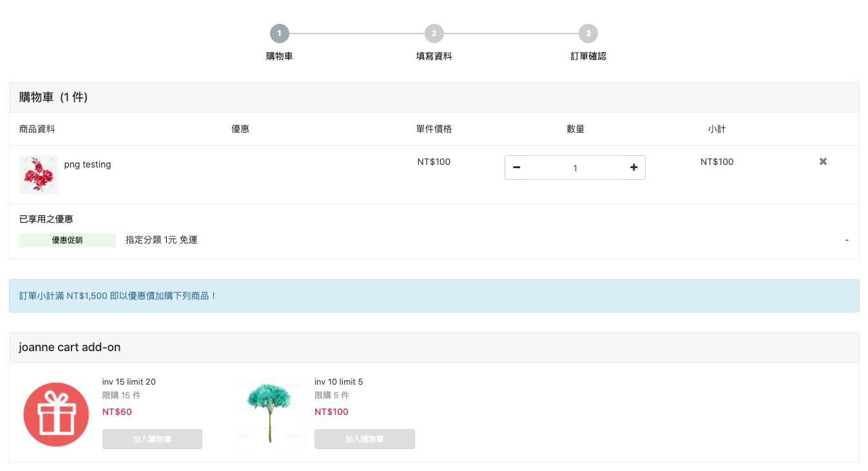Viewport: 868px width, 471px height.
Task: Increase quantity with the plus button
Action: pos(633,168)
